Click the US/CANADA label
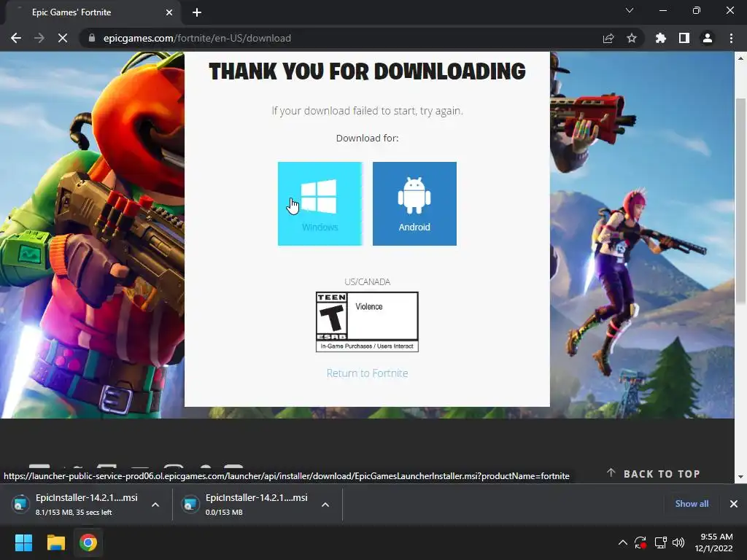 click(368, 282)
